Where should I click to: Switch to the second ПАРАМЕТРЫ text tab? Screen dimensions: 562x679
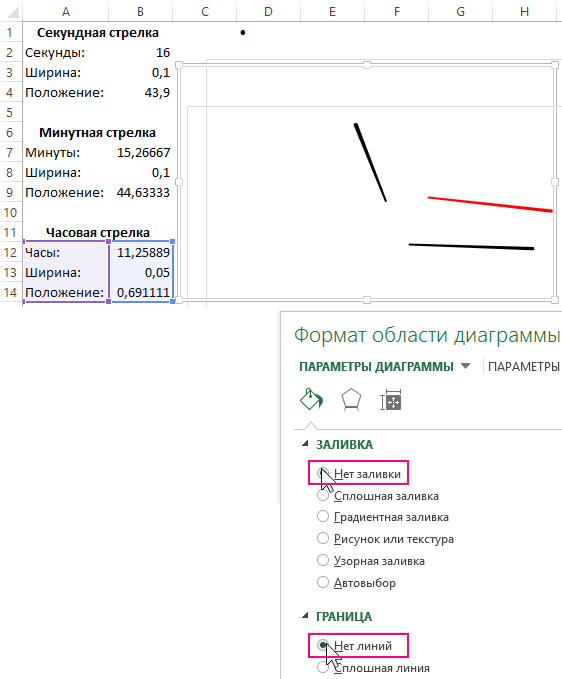click(x=524, y=366)
